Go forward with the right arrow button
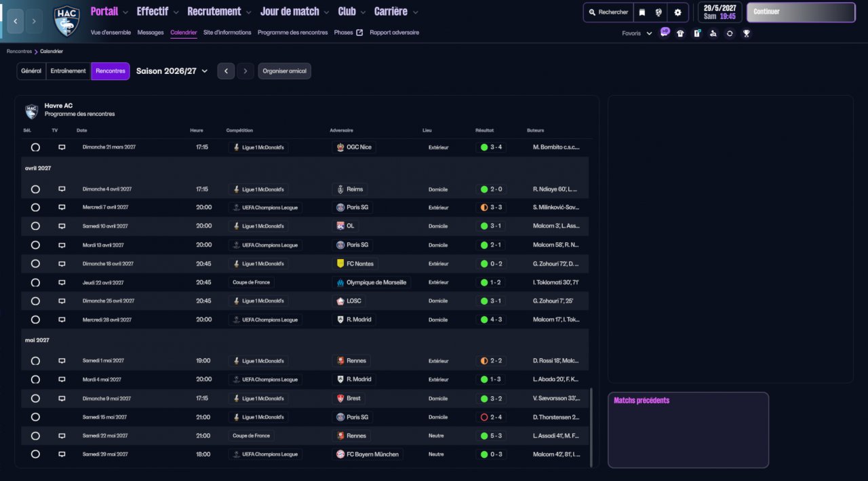The image size is (868, 481). click(34, 21)
